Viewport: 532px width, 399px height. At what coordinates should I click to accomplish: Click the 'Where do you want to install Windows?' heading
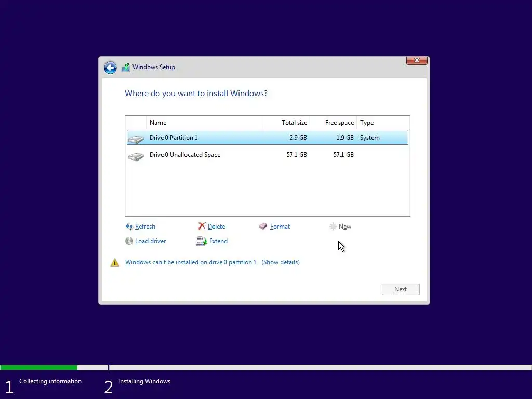[196, 94]
